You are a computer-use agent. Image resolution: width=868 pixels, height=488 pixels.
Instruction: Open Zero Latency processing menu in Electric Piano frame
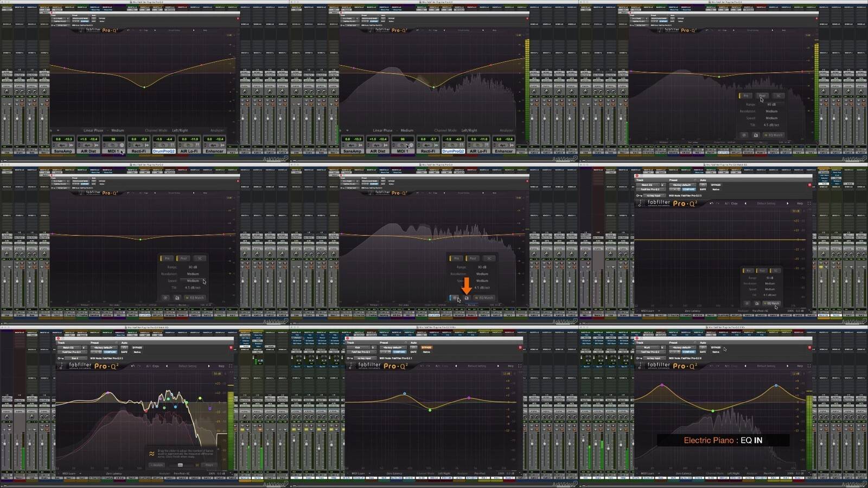684,473
